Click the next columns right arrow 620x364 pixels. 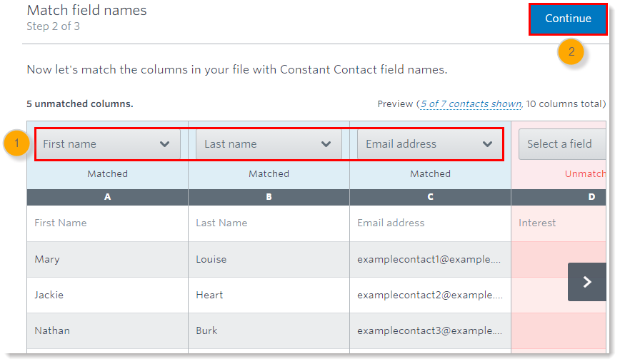pos(587,282)
